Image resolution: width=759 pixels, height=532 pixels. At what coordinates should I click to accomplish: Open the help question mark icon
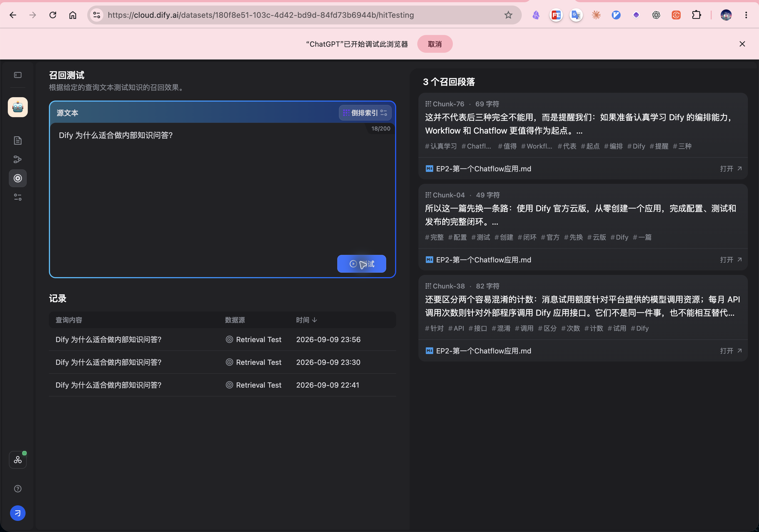click(x=18, y=489)
